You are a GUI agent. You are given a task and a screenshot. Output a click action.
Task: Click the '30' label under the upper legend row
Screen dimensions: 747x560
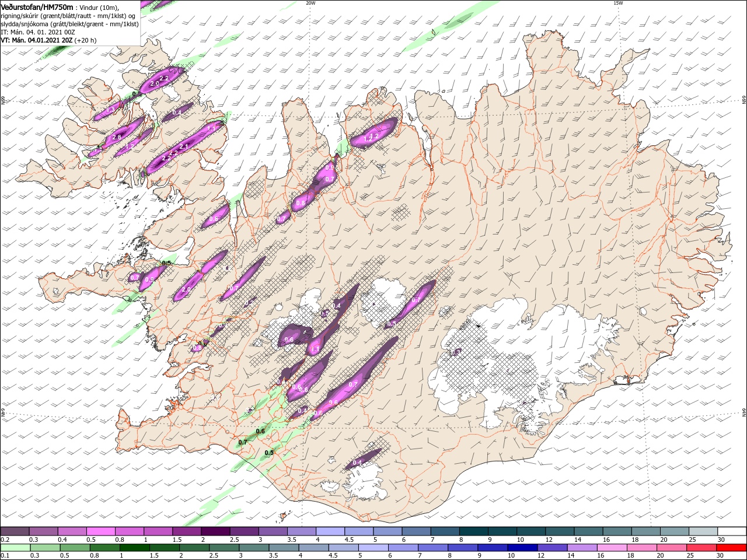tap(721, 540)
